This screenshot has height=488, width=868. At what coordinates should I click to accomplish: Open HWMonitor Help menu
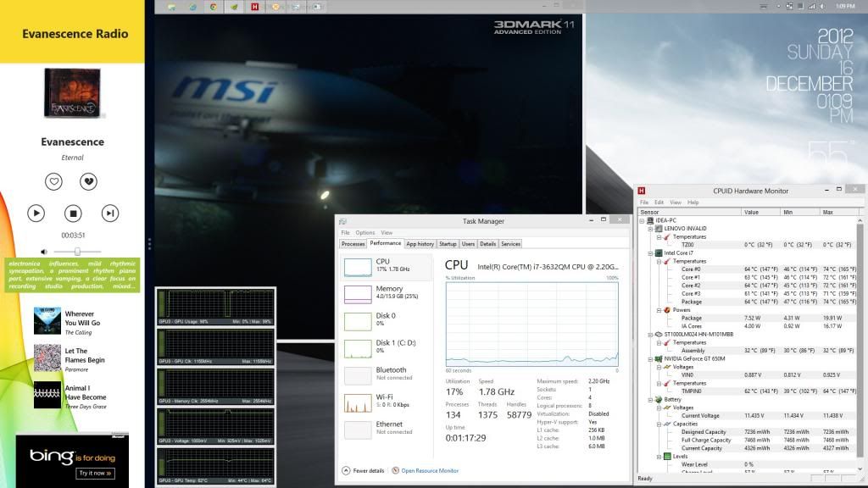(x=693, y=202)
